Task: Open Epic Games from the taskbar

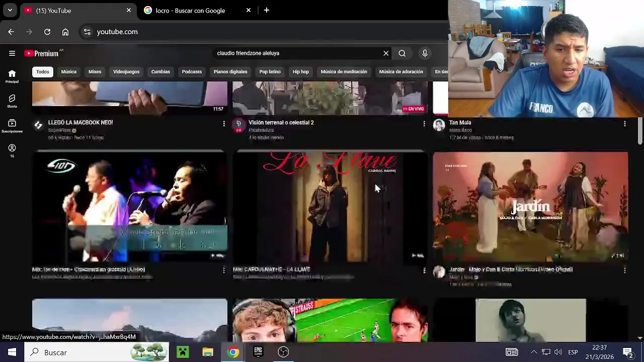Action: point(258,352)
